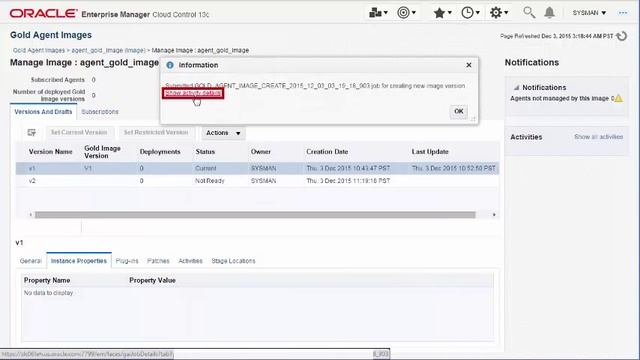The height and width of the screenshot is (360, 640).
Task: Click the agent_gold_image breadcrumb link
Action: click(x=109, y=50)
